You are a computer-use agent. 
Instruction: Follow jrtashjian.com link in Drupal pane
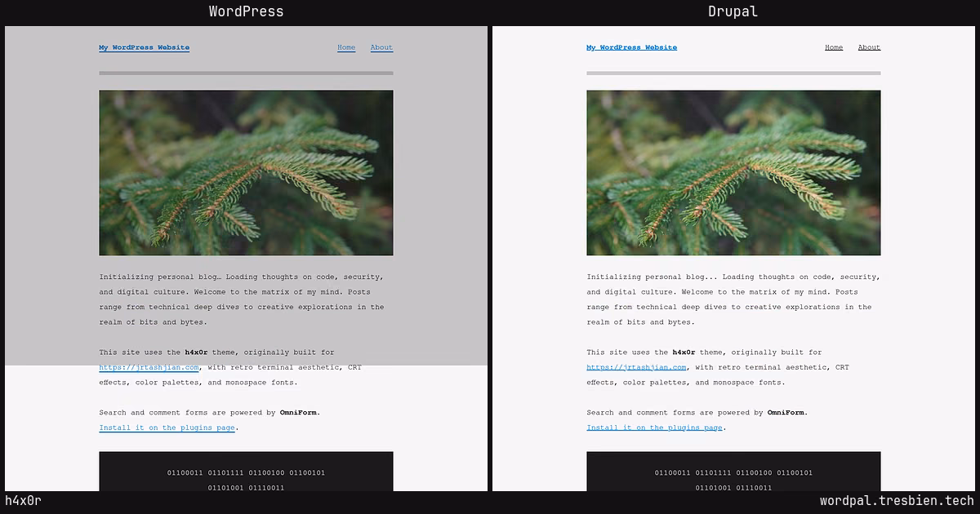tap(636, 367)
